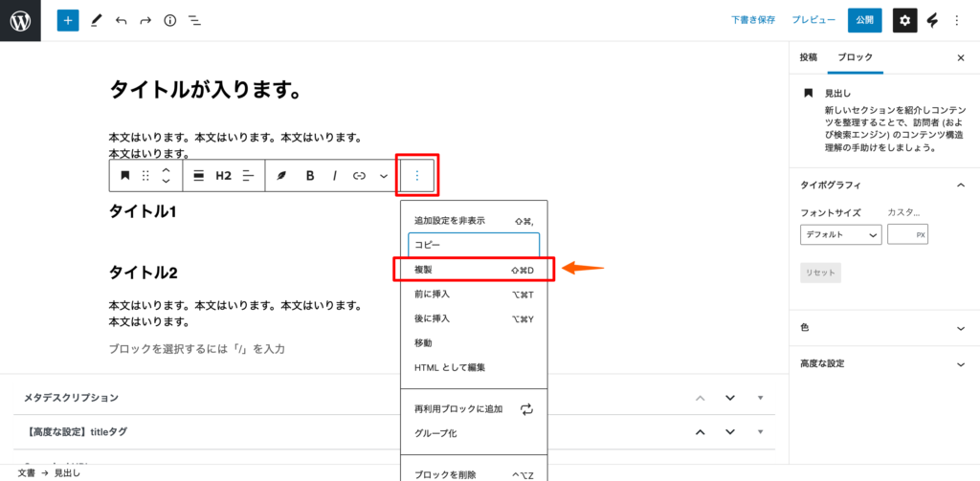Click the 公開 publish button

864,20
